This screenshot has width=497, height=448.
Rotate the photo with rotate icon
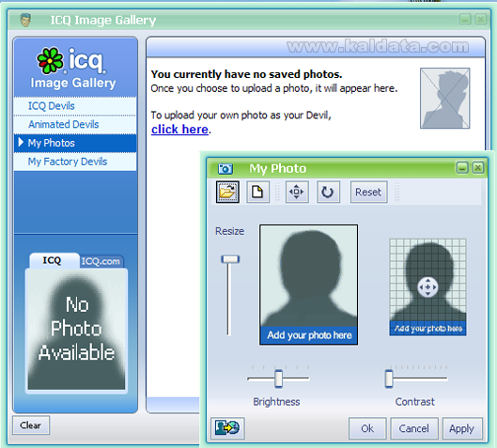pos(328,192)
